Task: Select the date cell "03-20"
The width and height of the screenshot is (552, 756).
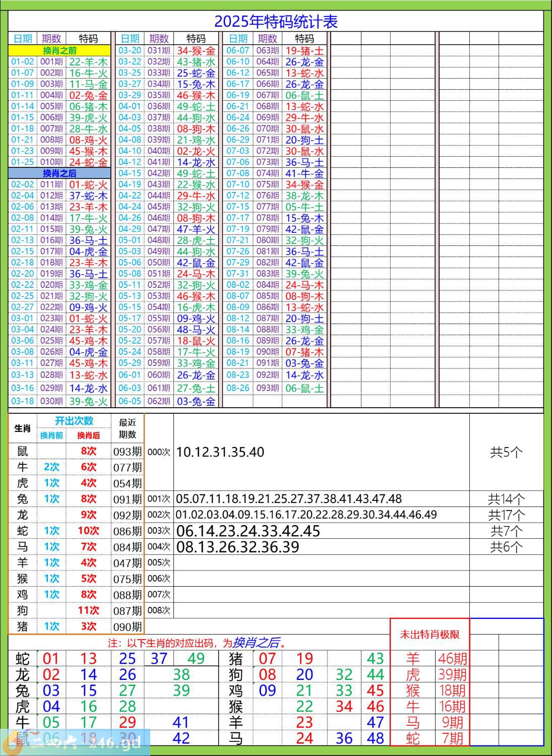Action: [130, 50]
